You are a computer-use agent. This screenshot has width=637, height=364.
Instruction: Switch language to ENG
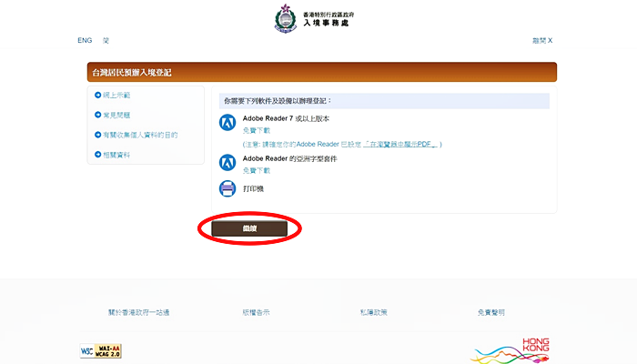(x=85, y=41)
